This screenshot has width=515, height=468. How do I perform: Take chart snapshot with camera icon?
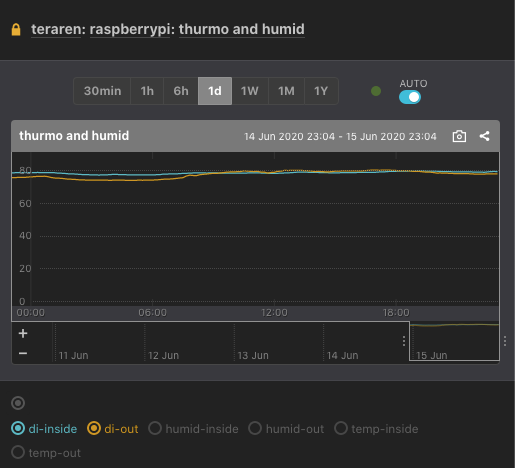[459, 136]
